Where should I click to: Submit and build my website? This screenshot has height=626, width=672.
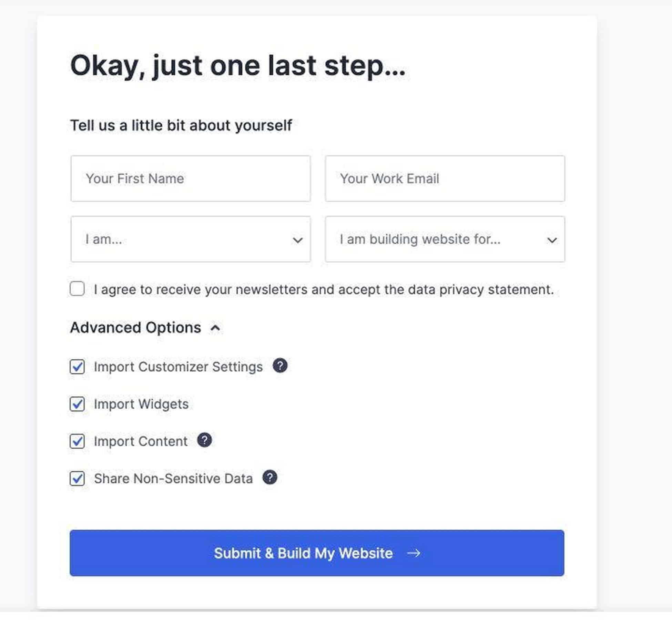pos(317,553)
